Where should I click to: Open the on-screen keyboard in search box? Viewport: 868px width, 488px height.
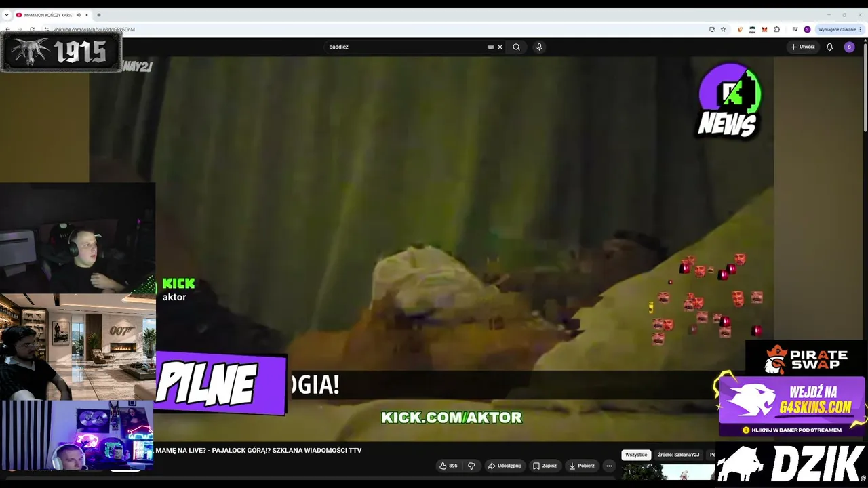point(491,47)
